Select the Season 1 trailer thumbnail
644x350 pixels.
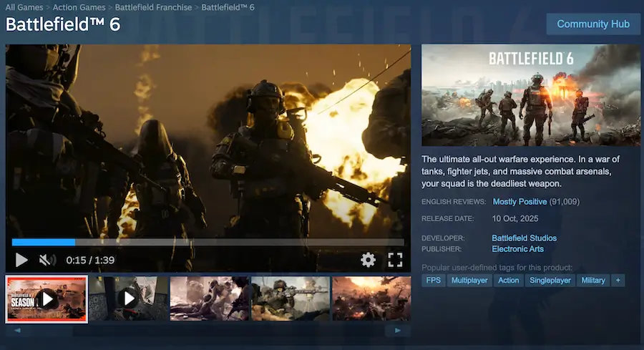pos(47,299)
